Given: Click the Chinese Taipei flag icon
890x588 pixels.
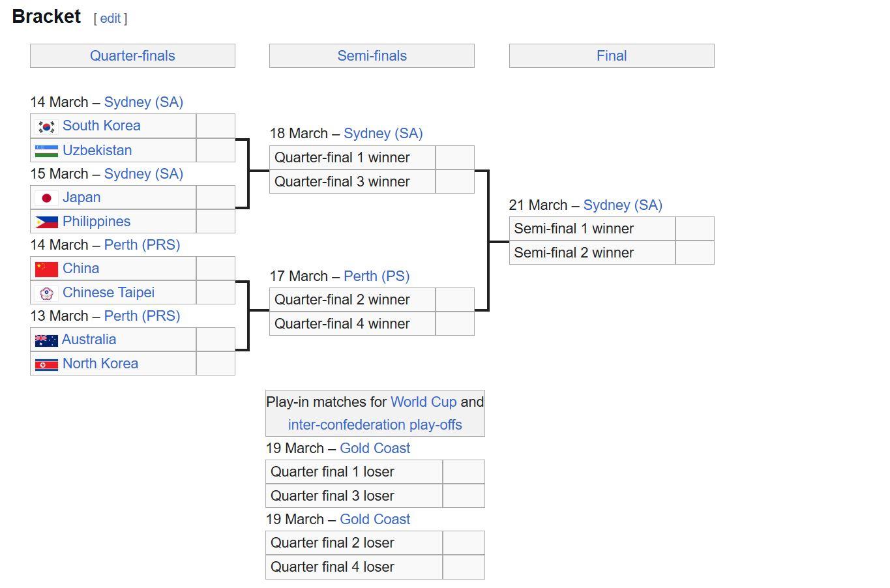Looking at the screenshot, I should point(46,293).
